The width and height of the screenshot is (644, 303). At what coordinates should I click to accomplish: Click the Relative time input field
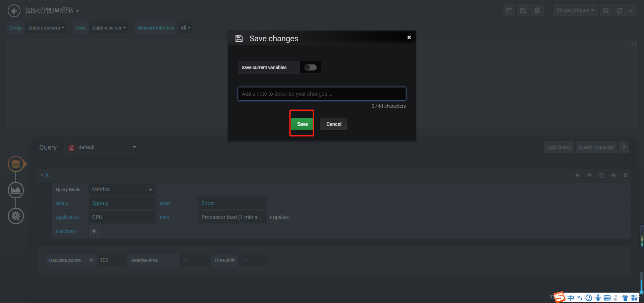[194, 260]
